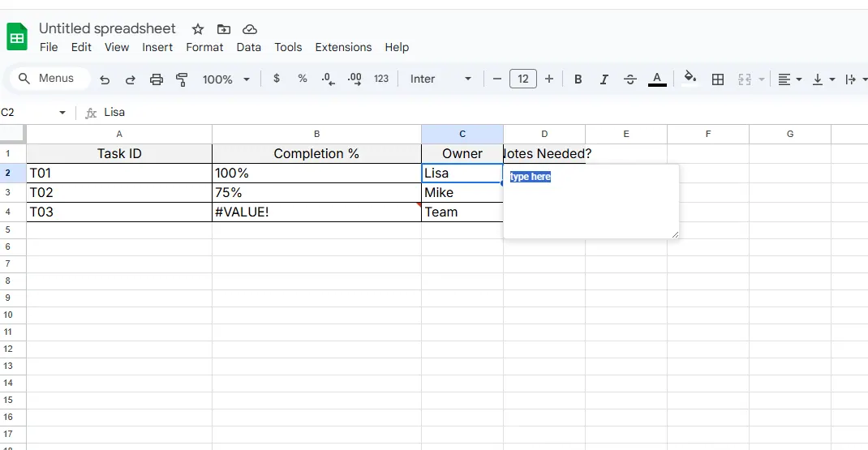Select the cell containing #VALUE!
Viewport: 868px width, 450px height.
(x=316, y=212)
